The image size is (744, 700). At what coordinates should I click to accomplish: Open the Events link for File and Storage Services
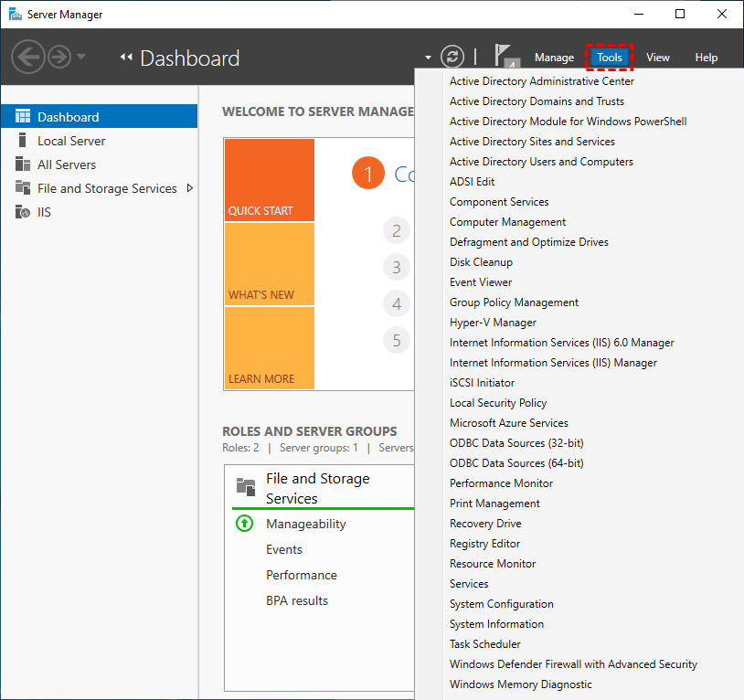pyautogui.click(x=283, y=549)
